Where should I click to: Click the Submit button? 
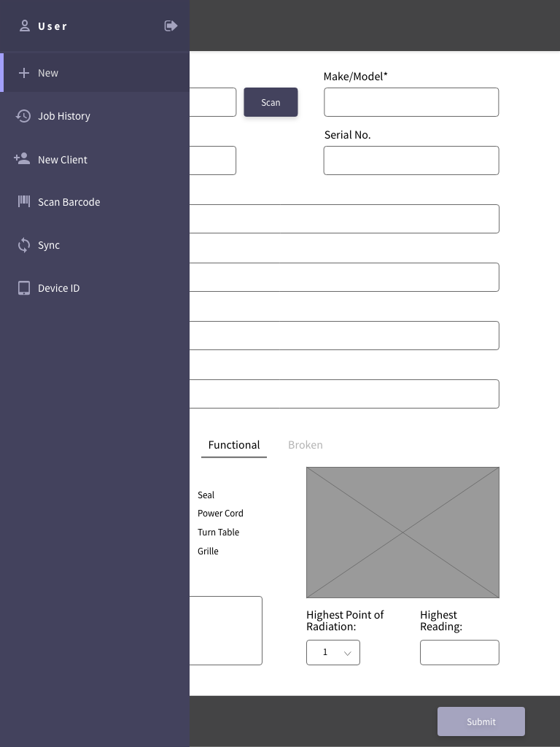[x=481, y=721]
